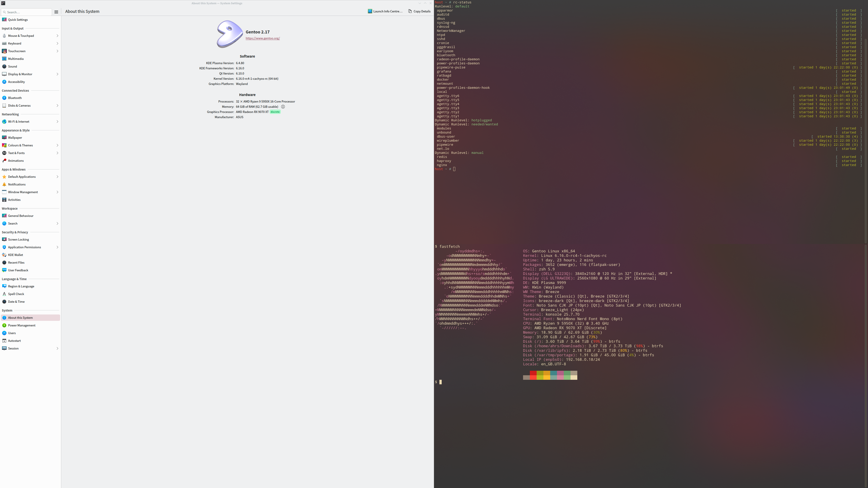Open Application Permissions settings

coord(30,247)
